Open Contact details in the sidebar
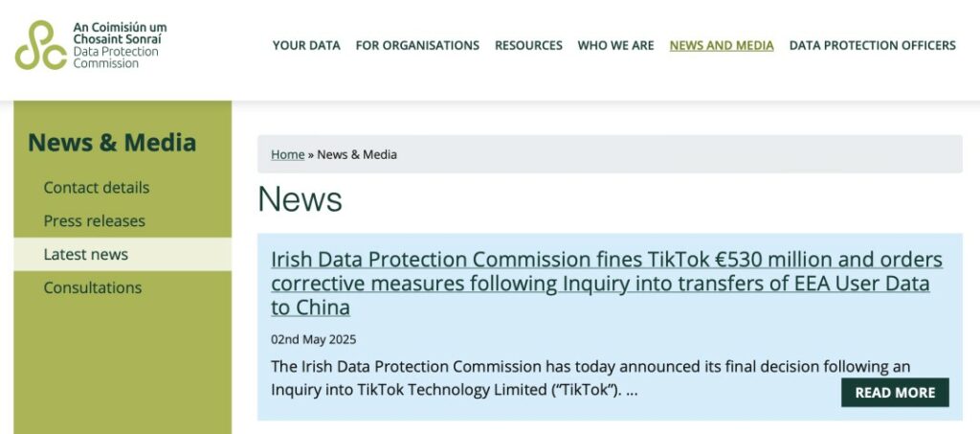Screen dimensions: 980x434 (97, 188)
